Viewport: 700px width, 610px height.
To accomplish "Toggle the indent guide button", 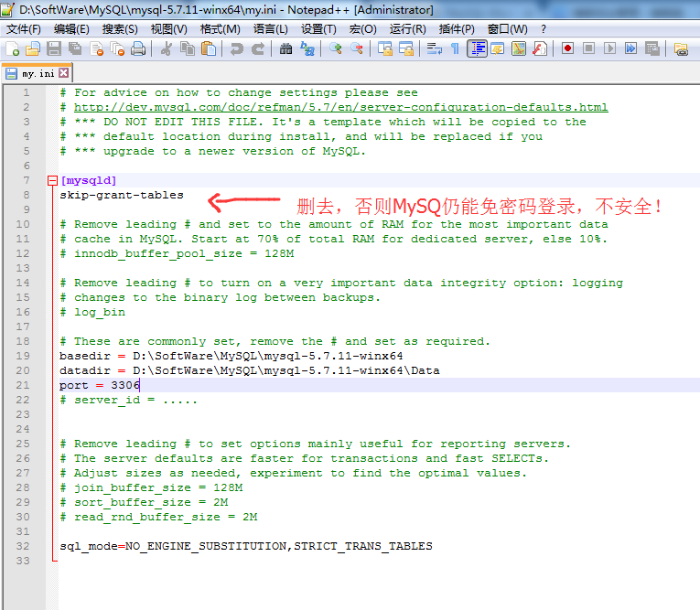I will [x=477, y=48].
